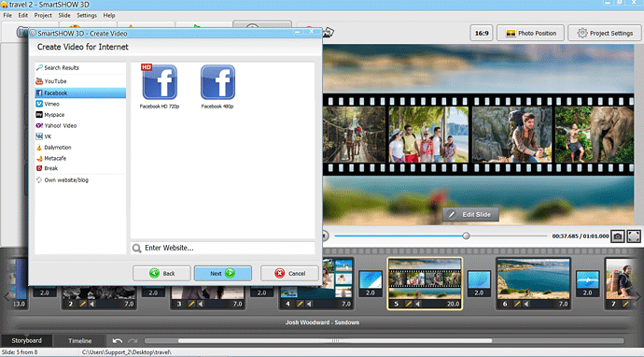Click the Edit Slide button on preview
The width and height of the screenshot is (644, 357).
pyautogui.click(x=470, y=214)
